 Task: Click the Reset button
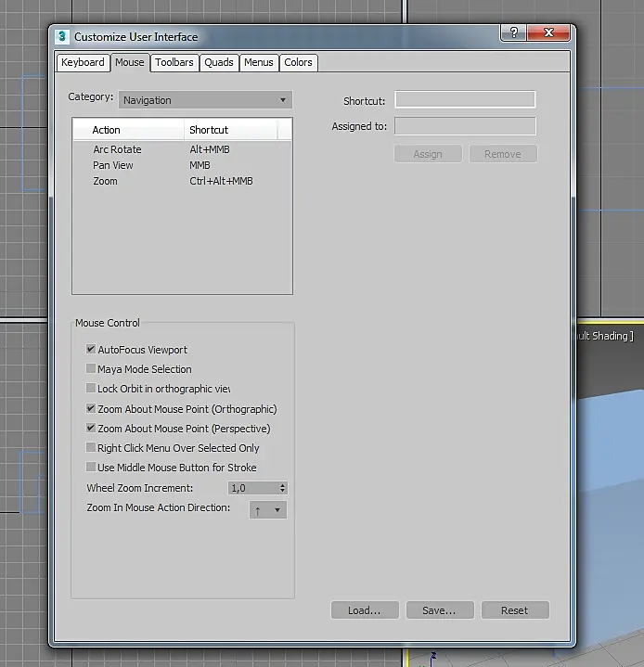tap(515, 610)
